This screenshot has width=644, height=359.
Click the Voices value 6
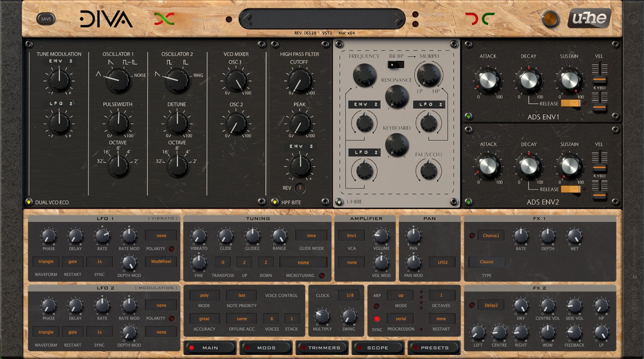[271, 319]
